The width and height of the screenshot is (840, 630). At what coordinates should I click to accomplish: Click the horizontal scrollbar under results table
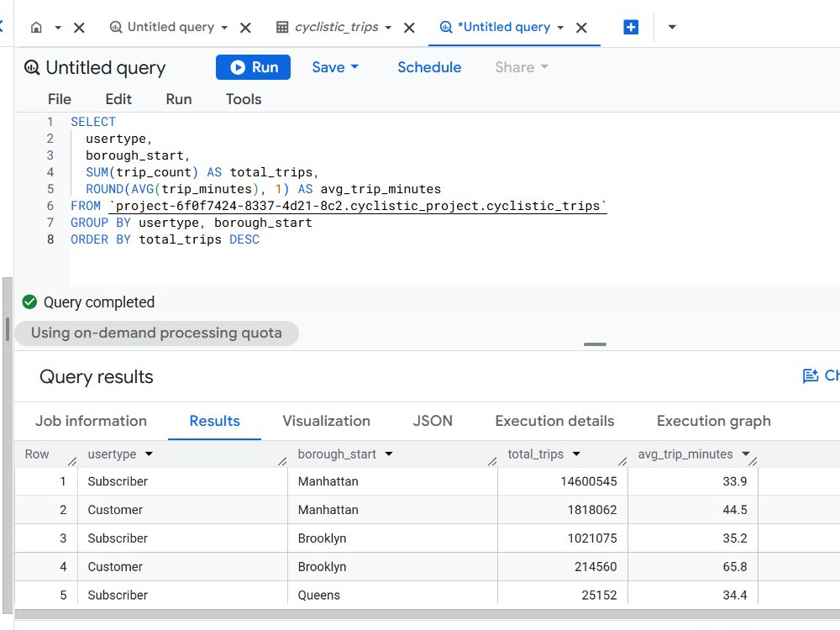(x=427, y=614)
